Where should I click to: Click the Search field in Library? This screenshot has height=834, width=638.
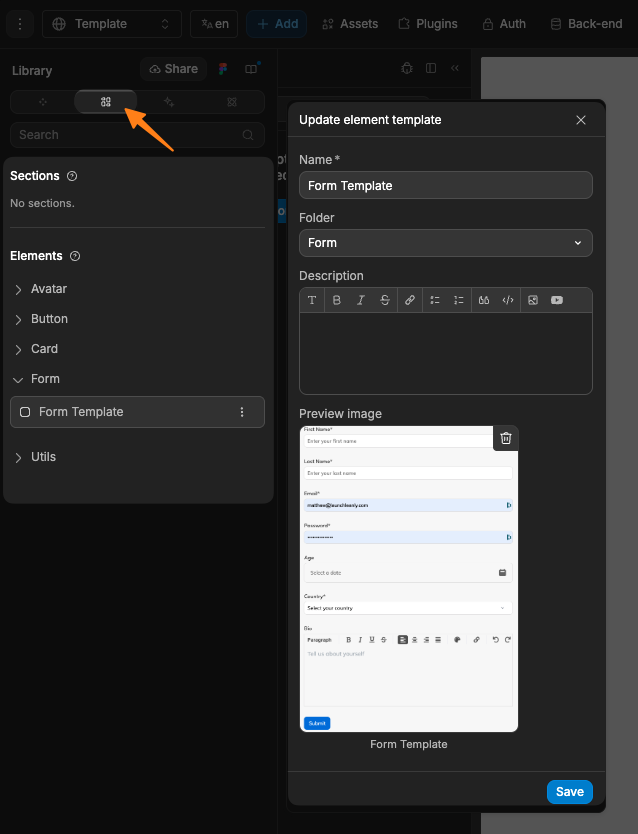pos(137,134)
